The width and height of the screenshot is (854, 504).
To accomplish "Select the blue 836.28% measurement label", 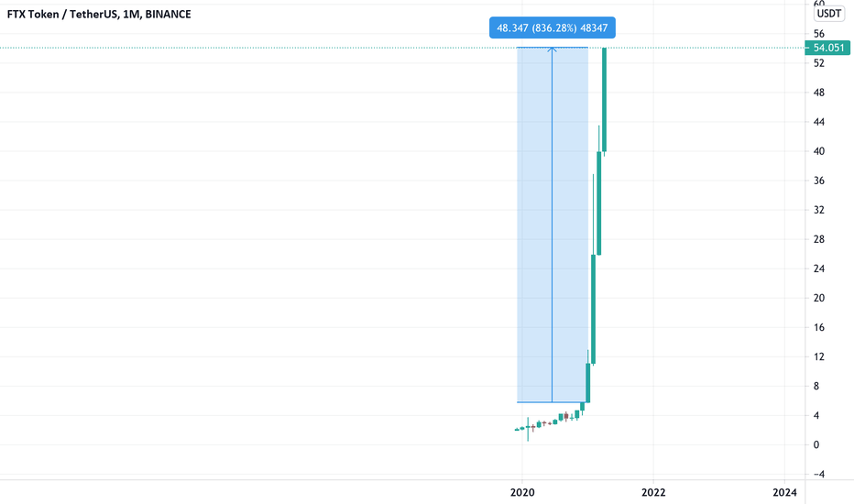I will pyautogui.click(x=553, y=27).
